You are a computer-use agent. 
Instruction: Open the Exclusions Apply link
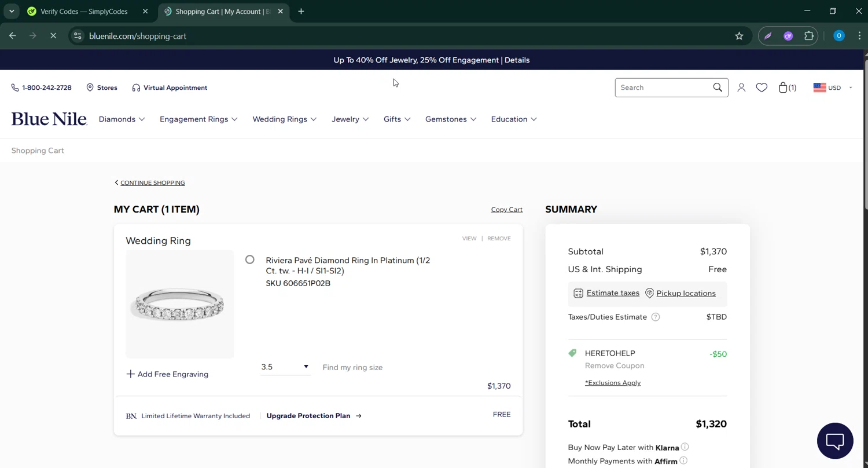click(x=613, y=383)
